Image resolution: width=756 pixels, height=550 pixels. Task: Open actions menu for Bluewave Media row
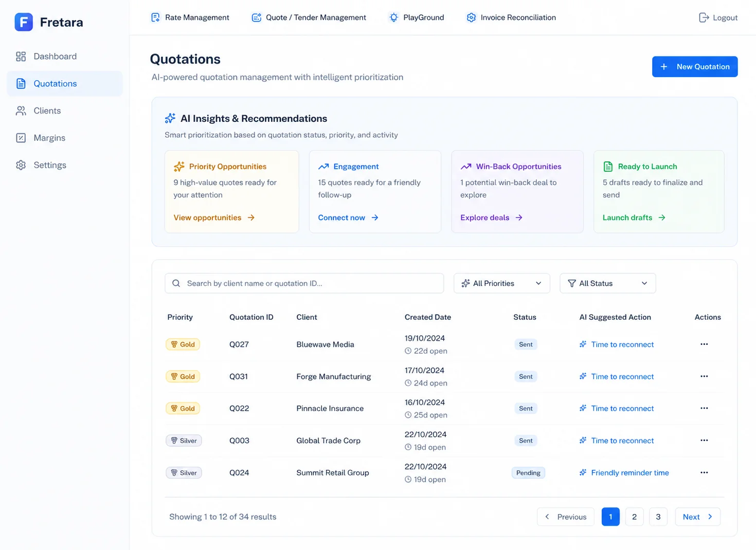pos(704,344)
